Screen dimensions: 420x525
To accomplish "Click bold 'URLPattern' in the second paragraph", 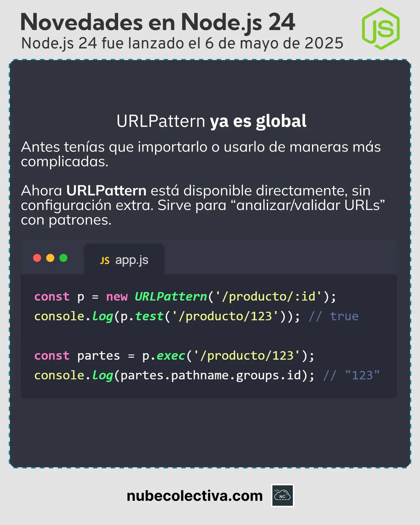I will [x=106, y=190].
